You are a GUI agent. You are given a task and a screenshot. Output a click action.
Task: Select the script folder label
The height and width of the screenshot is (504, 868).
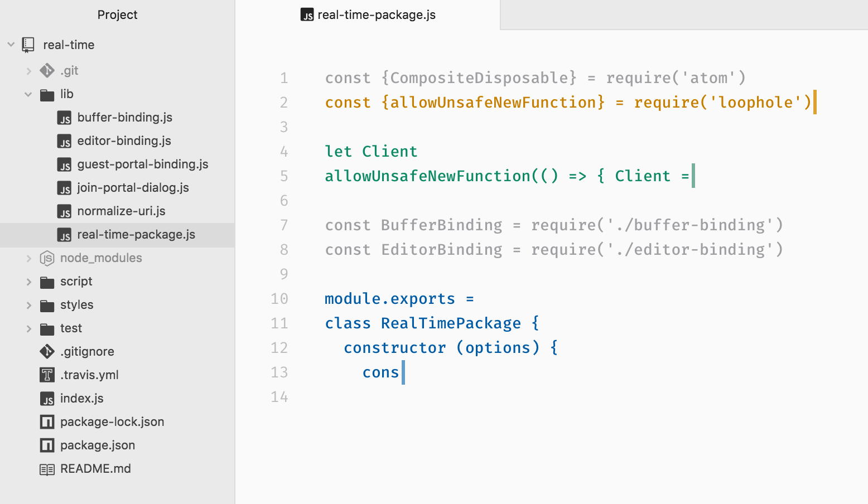coord(76,281)
